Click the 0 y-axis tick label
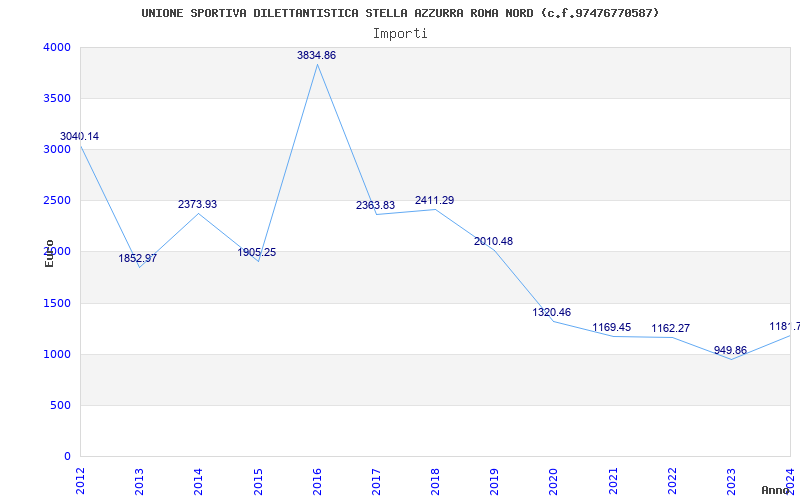The width and height of the screenshot is (800, 500). (67, 456)
